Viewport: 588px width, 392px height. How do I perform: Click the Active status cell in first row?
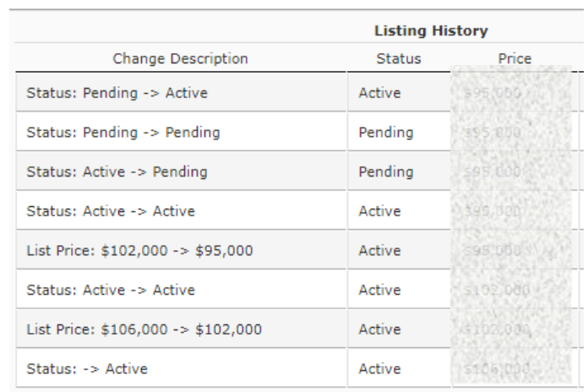pyautogui.click(x=379, y=93)
